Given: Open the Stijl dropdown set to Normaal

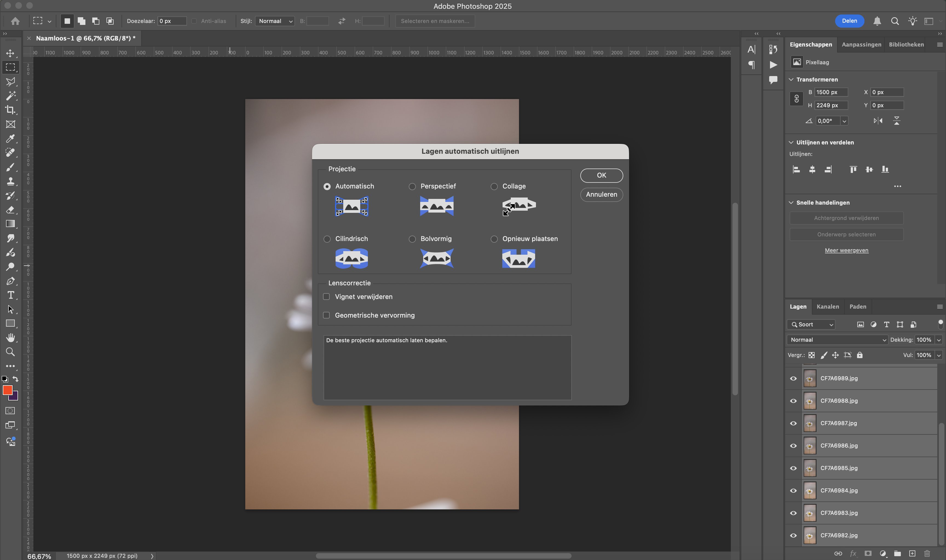Looking at the screenshot, I should [275, 21].
